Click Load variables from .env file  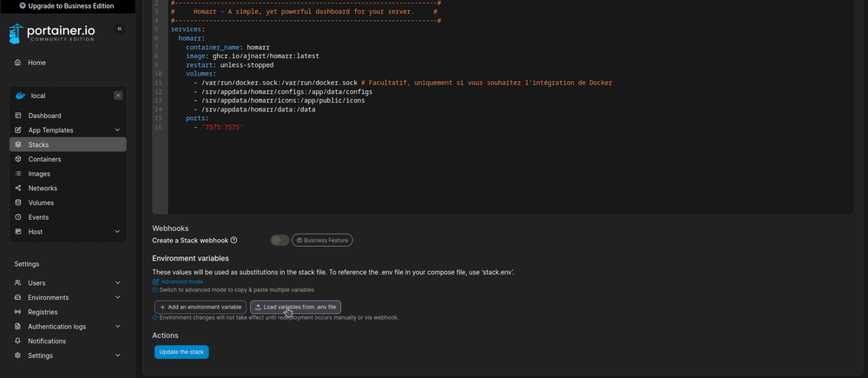point(296,307)
